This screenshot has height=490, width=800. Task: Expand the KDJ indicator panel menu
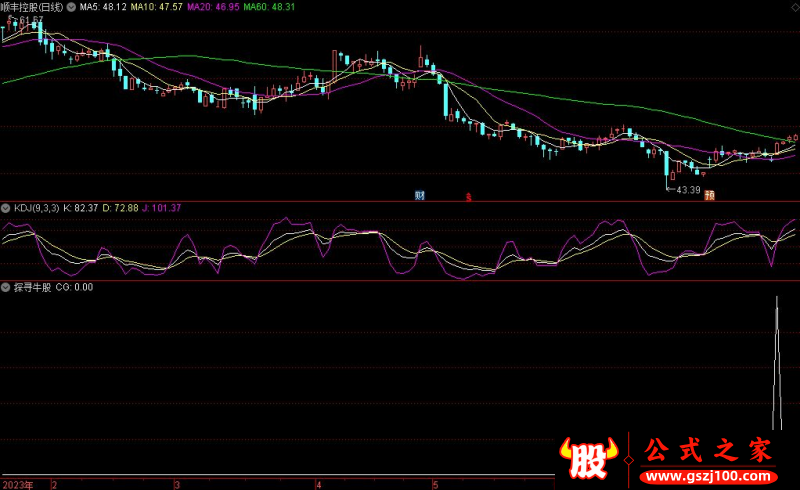click(7, 207)
